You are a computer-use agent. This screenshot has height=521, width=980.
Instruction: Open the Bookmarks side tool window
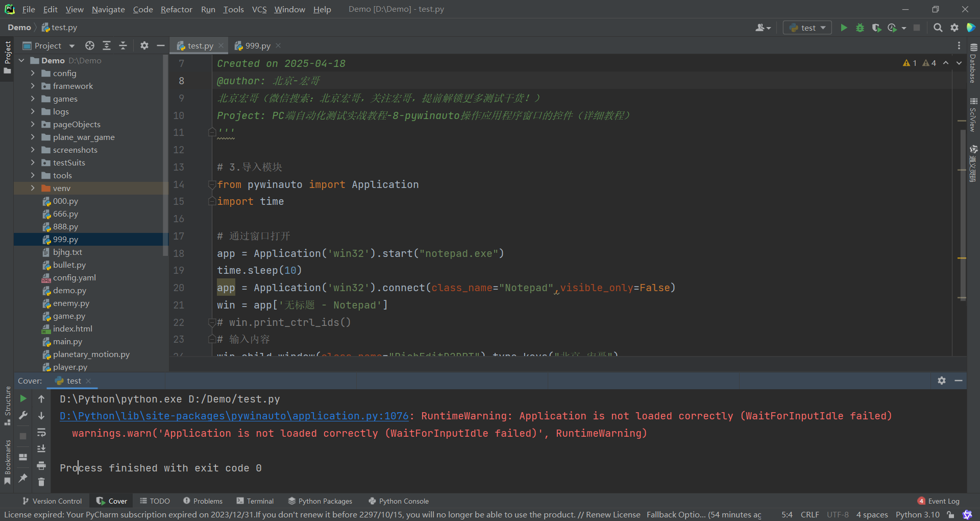[7, 462]
